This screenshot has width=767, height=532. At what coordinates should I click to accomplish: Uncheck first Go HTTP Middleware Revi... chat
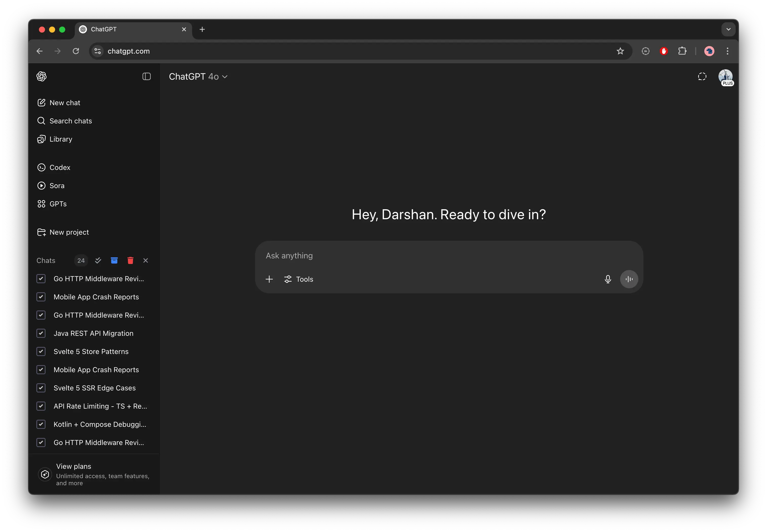(x=41, y=279)
